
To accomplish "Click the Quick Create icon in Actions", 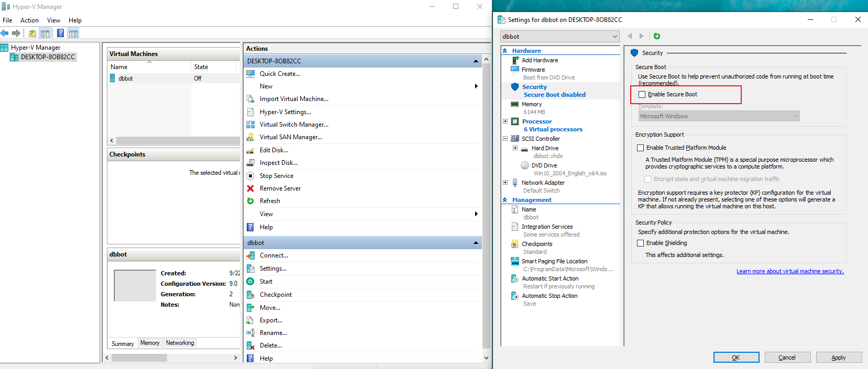I will 250,74.
